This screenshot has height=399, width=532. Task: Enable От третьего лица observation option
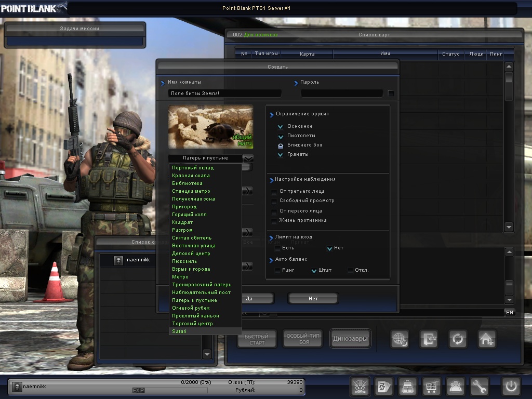click(274, 192)
